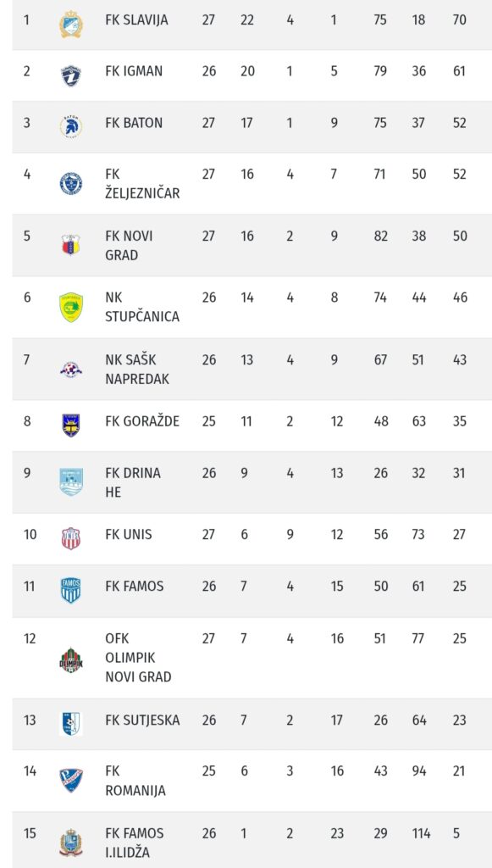Click the FK Drina HE light blue crest
Viewport: 492px width, 868px height.
pyautogui.click(x=71, y=481)
